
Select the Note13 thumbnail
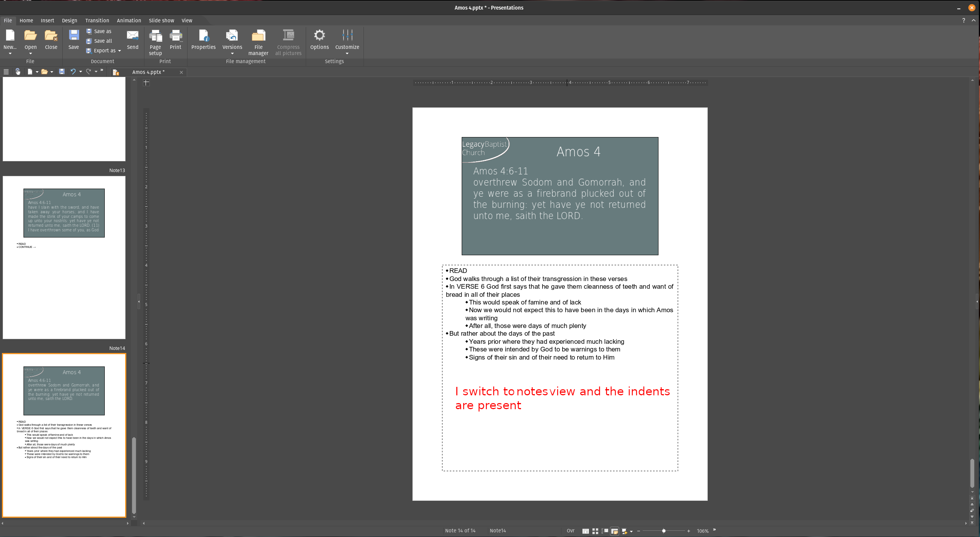64,257
